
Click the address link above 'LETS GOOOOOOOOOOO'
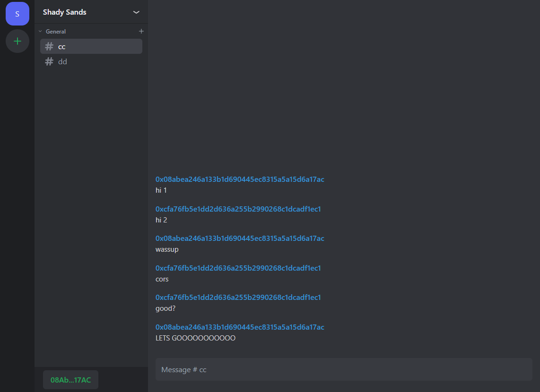[x=240, y=327]
